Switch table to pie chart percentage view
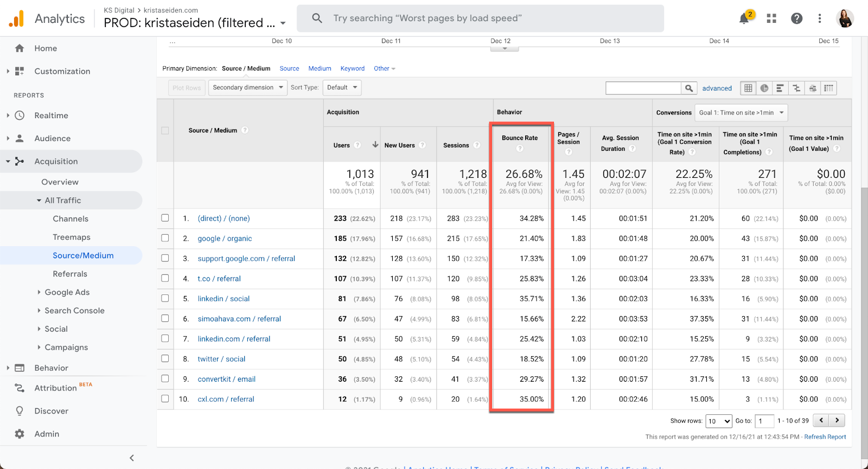 coord(764,88)
